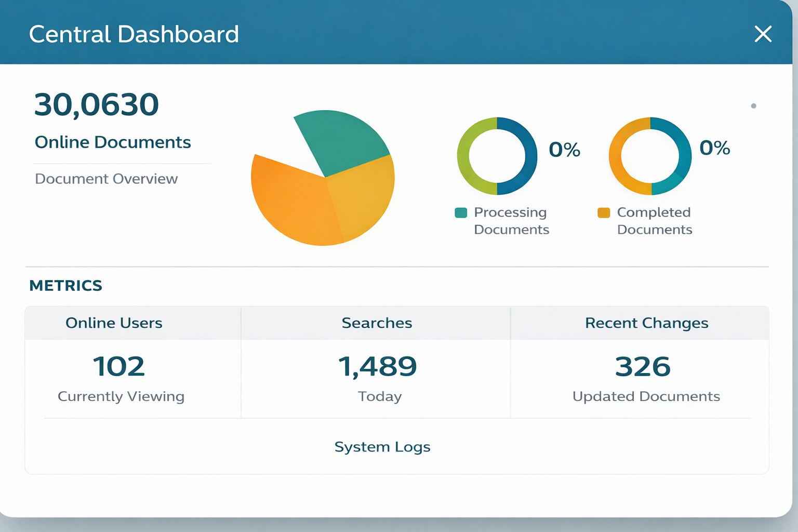The width and height of the screenshot is (798, 532).
Task: Toggle the 0% percentage on the second donut
Action: [715, 149]
